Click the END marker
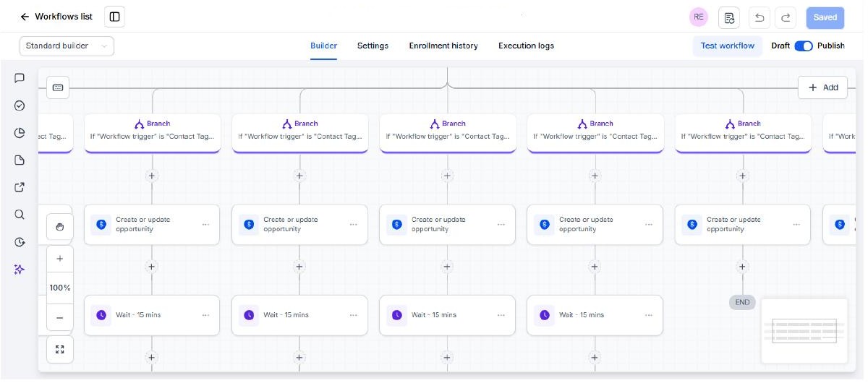Viewport: 868px width, 383px height. (x=742, y=302)
